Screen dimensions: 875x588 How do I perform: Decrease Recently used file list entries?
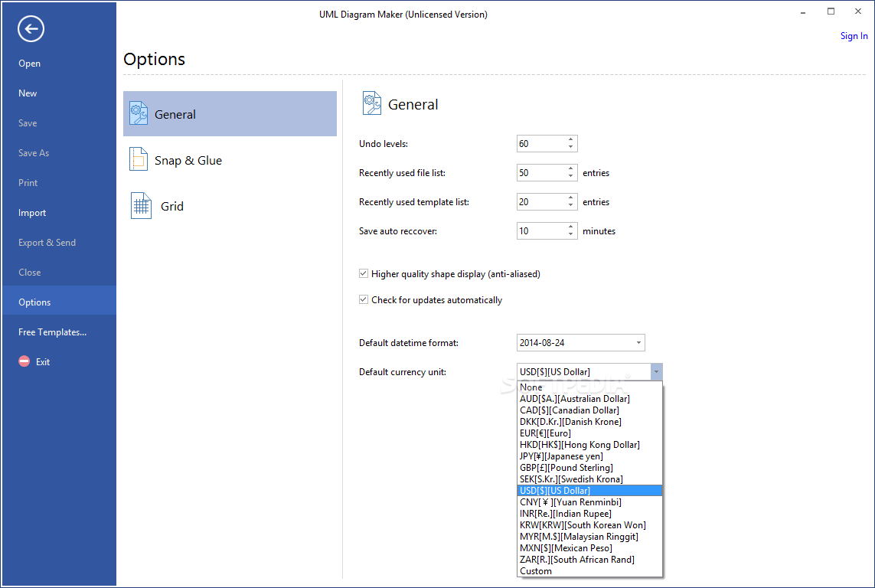pos(570,176)
